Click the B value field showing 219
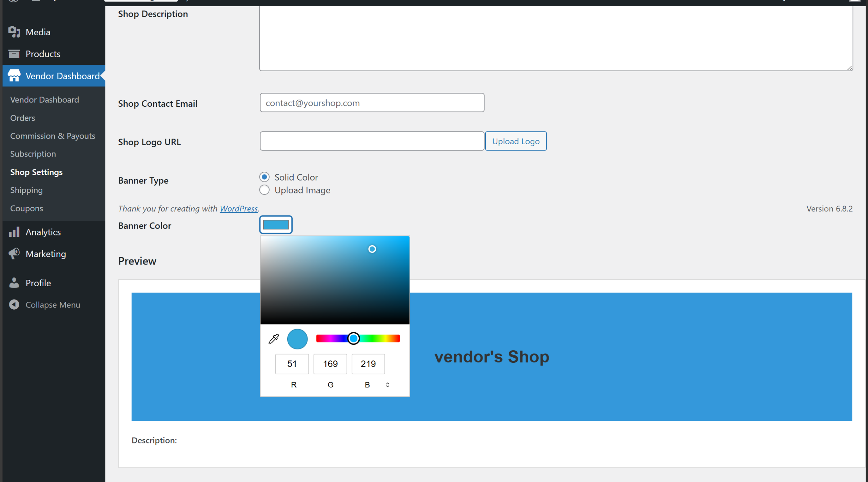The image size is (868, 482). [368, 364]
